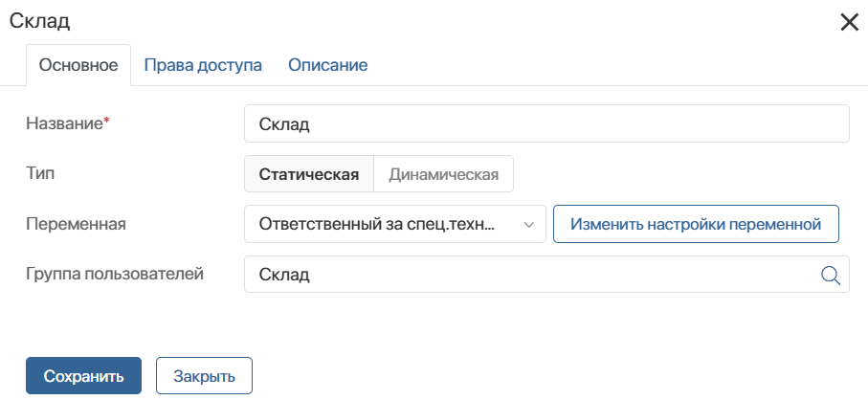Open the Права доступа tab
Viewport: 868px width, 400px height.
click(x=203, y=65)
